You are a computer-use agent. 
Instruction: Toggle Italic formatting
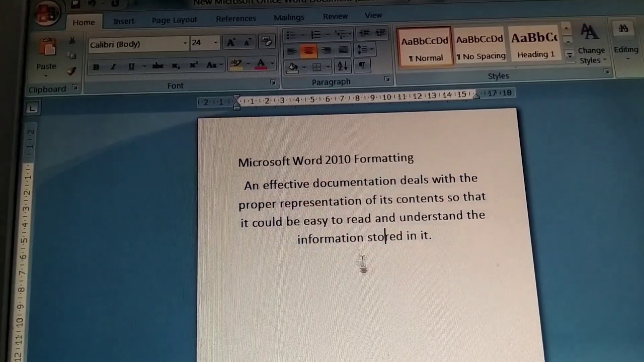[x=113, y=67]
